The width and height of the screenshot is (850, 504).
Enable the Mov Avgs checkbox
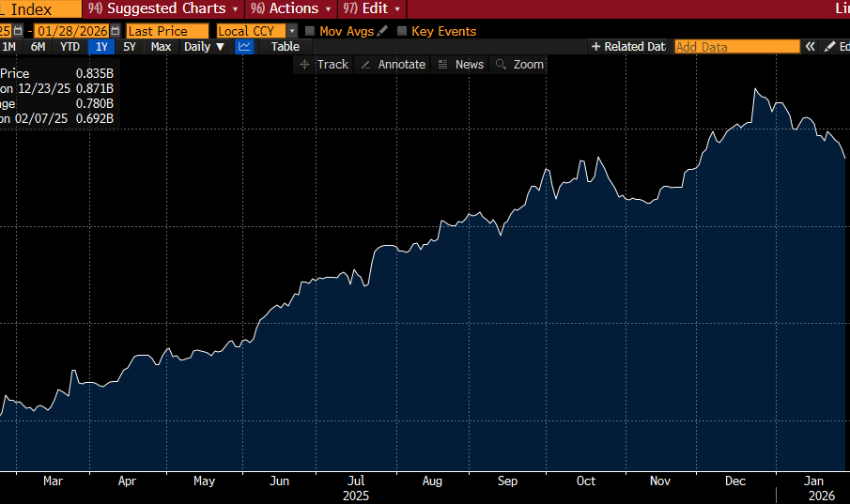tap(310, 31)
